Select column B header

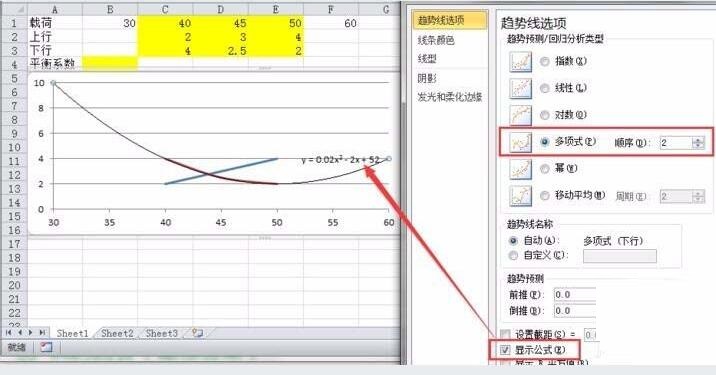110,10
